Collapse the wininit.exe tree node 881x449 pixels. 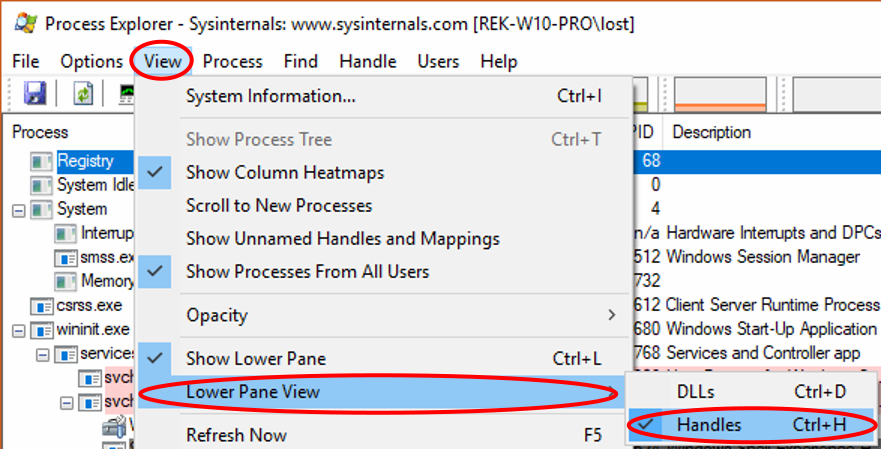[x=18, y=329]
